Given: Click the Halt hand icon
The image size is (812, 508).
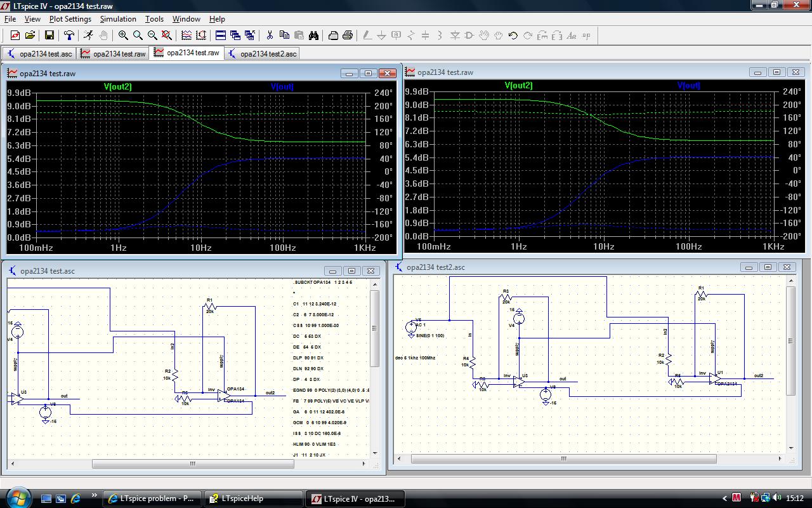Looking at the screenshot, I should pyautogui.click(x=103, y=36).
